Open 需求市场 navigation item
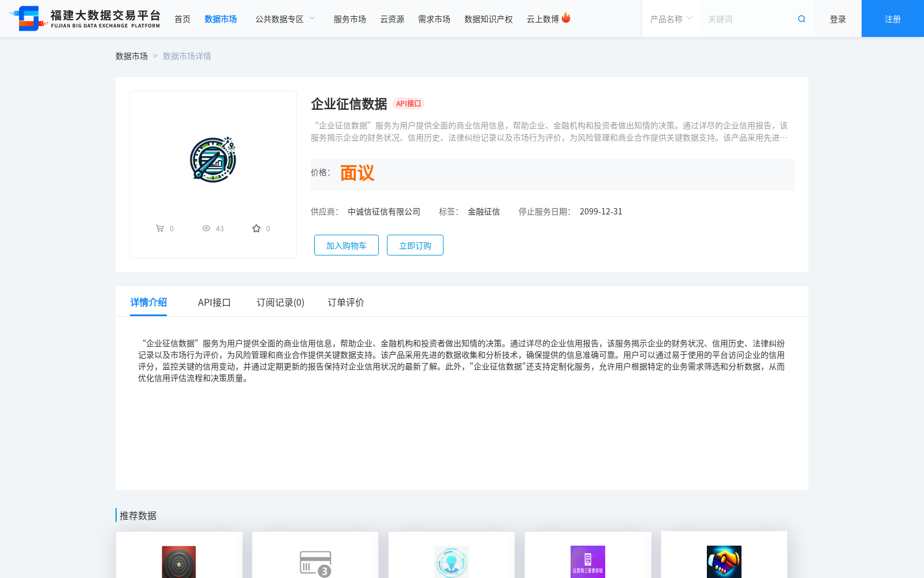Screen dimensions: 924x578 434,19
